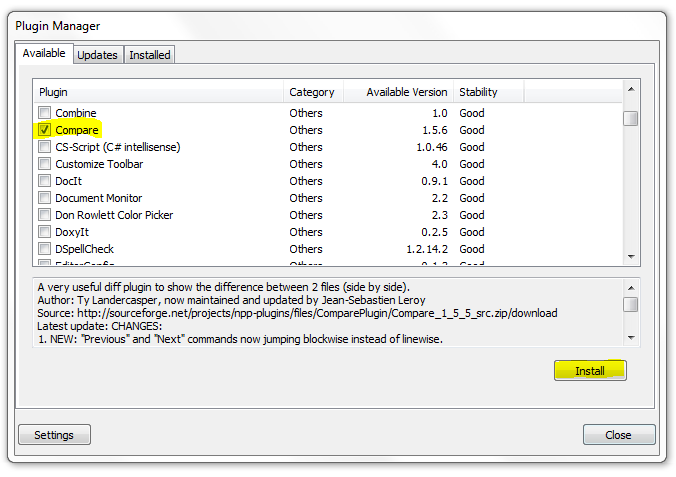Open the Installed tab
The image size is (676, 477).
point(149,55)
